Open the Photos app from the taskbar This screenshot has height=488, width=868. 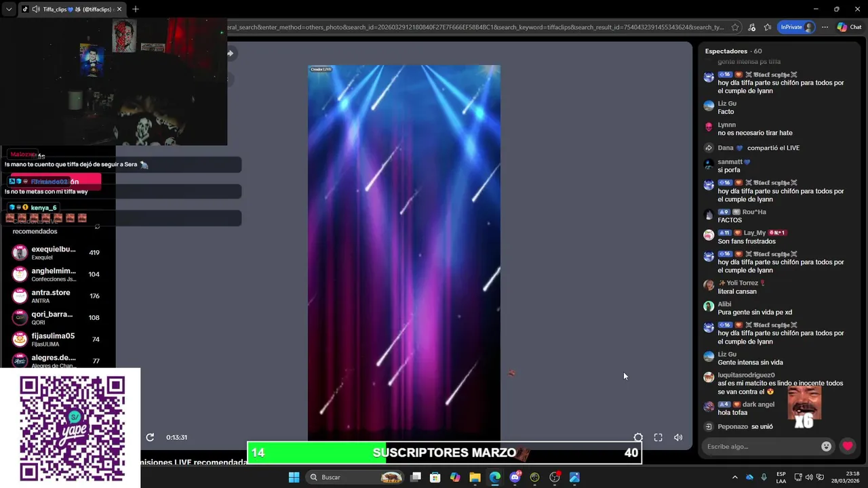coord(574,477)
